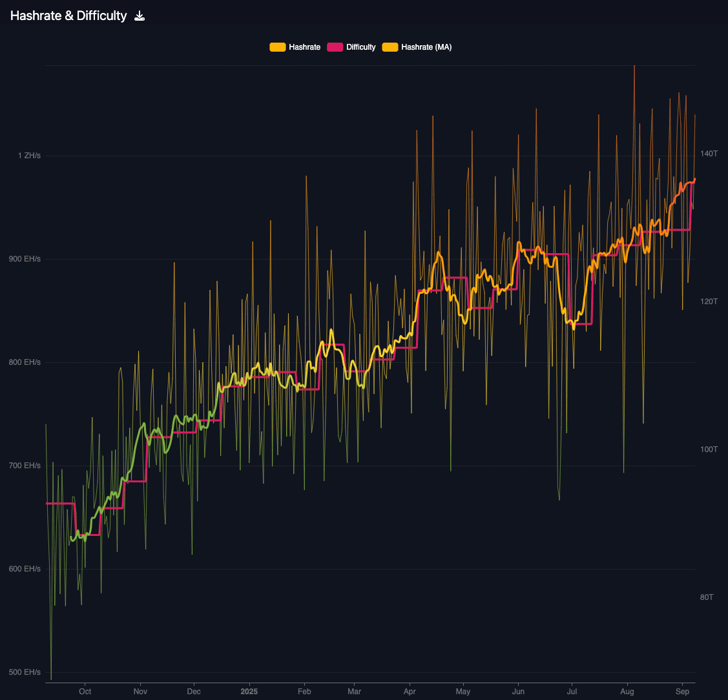Viewport: 728px width, 700px height.
Task: Click the 140T difficulty axis label
Action: click(709, 154)
